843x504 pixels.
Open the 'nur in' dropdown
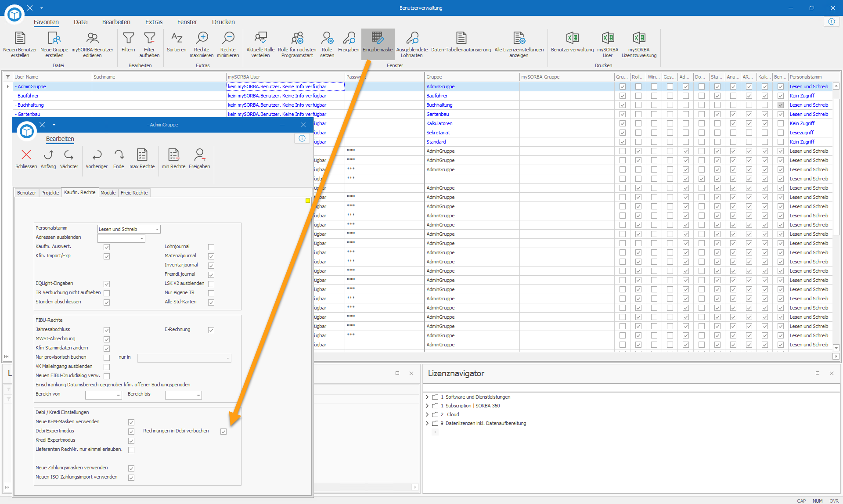tap(228, 358)
